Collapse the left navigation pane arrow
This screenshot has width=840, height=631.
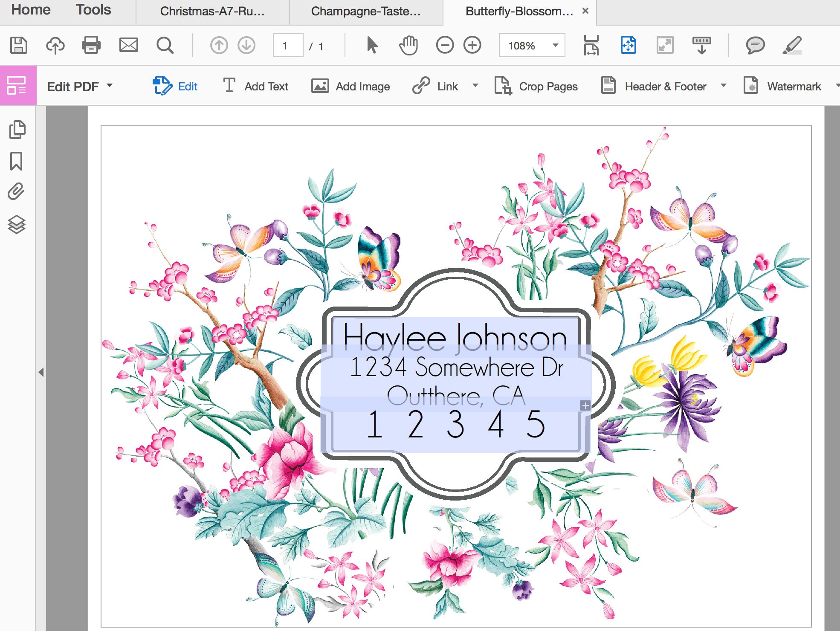(41, 372)
